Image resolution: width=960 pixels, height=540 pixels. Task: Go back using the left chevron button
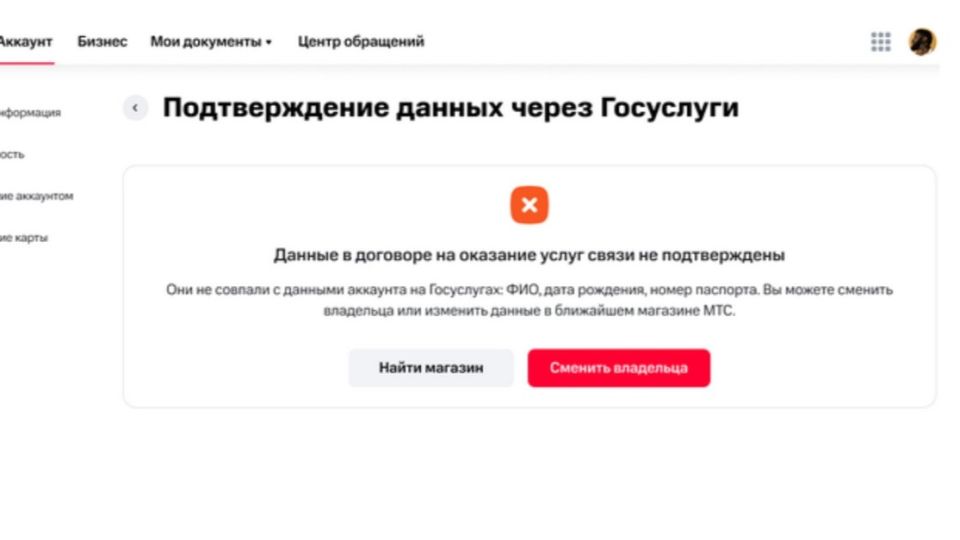pyautogui.click(x=135, y=108)
